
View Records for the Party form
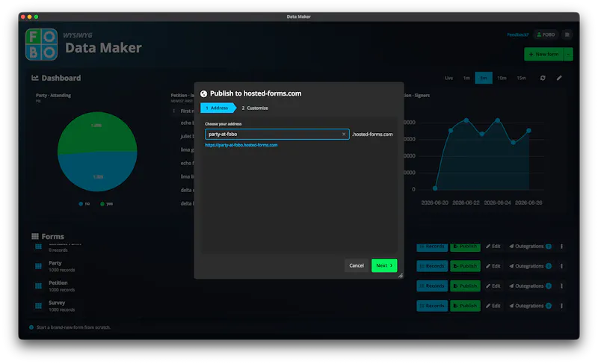pos(432,266)
